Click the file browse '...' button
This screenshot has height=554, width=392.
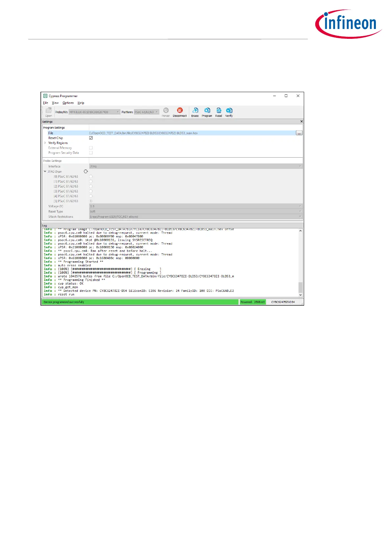tap(299, 133)
